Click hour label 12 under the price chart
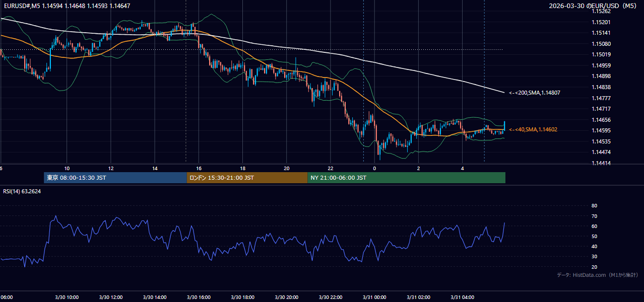Viewport: 644px width, 302px height. [110, 168]
